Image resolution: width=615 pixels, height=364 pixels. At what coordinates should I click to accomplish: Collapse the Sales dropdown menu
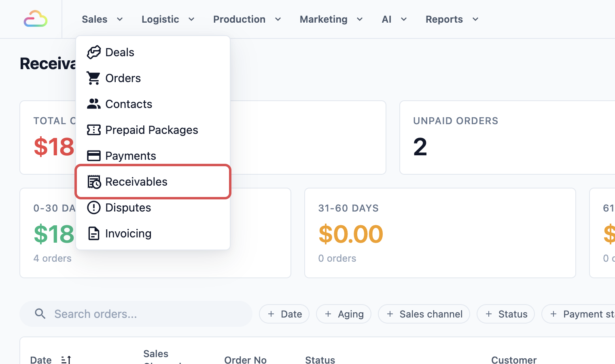tap(102, 19)
